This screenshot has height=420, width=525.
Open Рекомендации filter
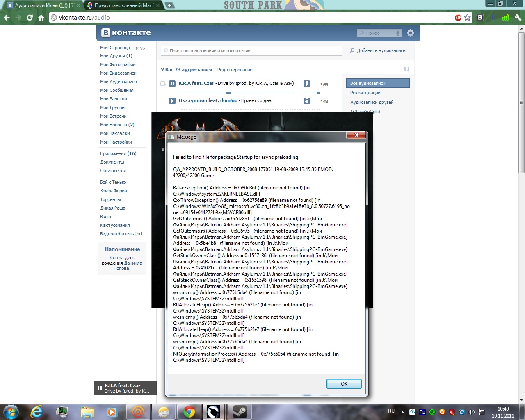click(365, 93)
